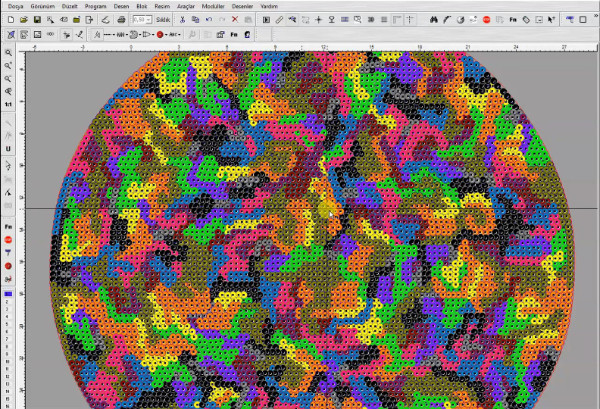Screen dimensions: 600x409
Task: Open the Düzelt menu
Action: (x=70, y=6)
